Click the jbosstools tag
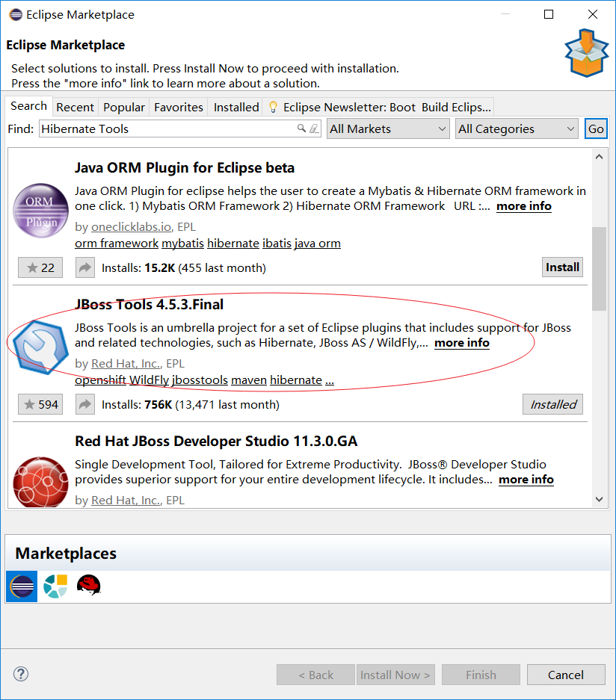616x700 pixels. coord(200,380)
